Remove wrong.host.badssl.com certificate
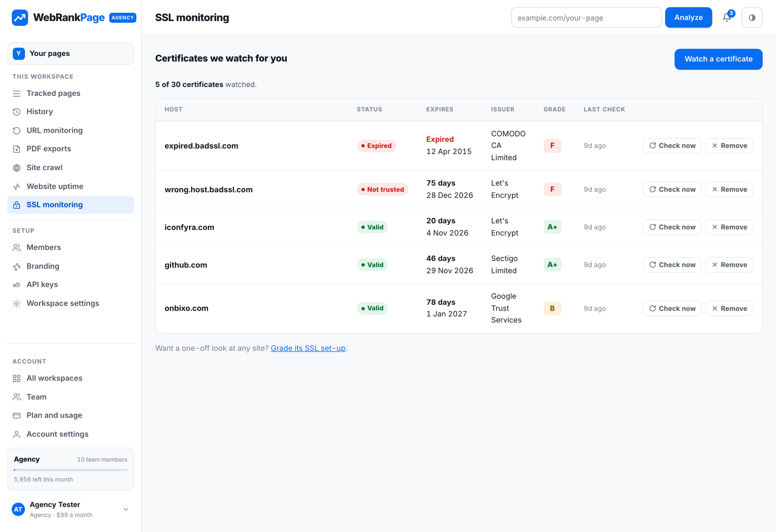 pyautogui.click(x=729, y=190)
